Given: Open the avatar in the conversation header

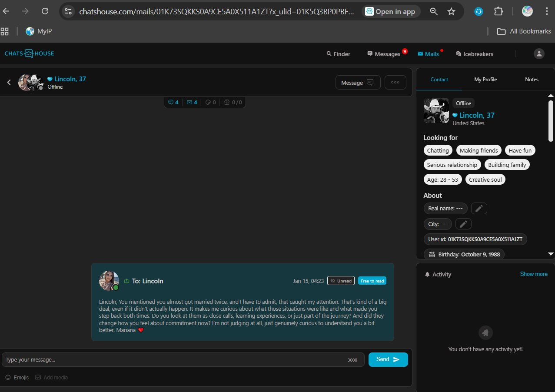Looking at the screenshot, I should pyautogui.click(x=30, y=82).
